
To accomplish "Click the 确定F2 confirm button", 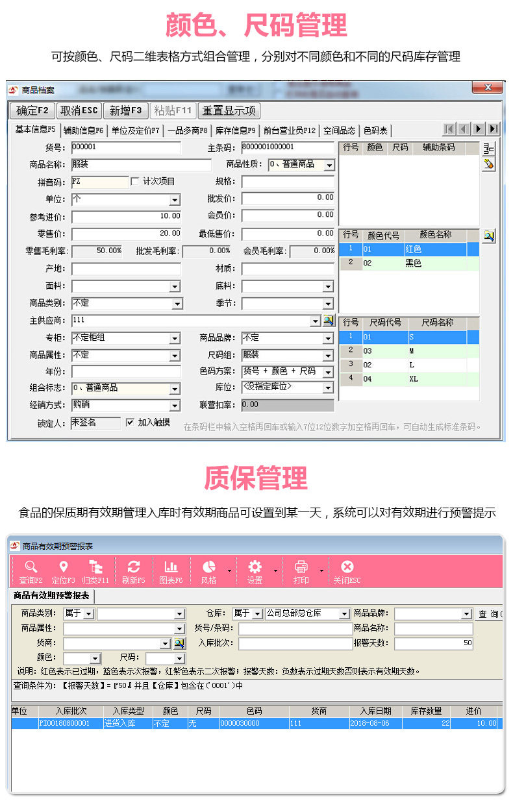I will (32, 110).
